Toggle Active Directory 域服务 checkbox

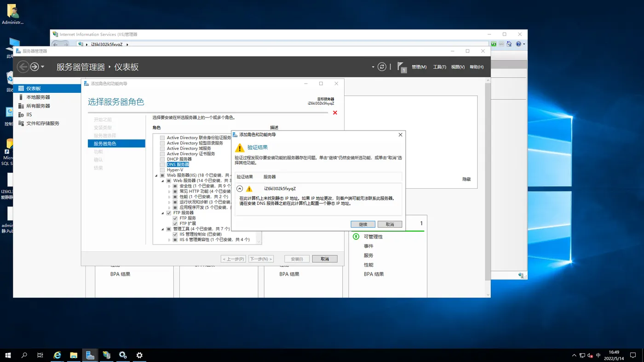[162, 148]
